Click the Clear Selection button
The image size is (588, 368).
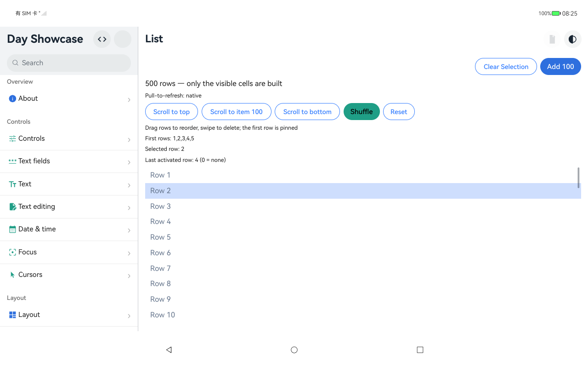click(x=506, y=67)
